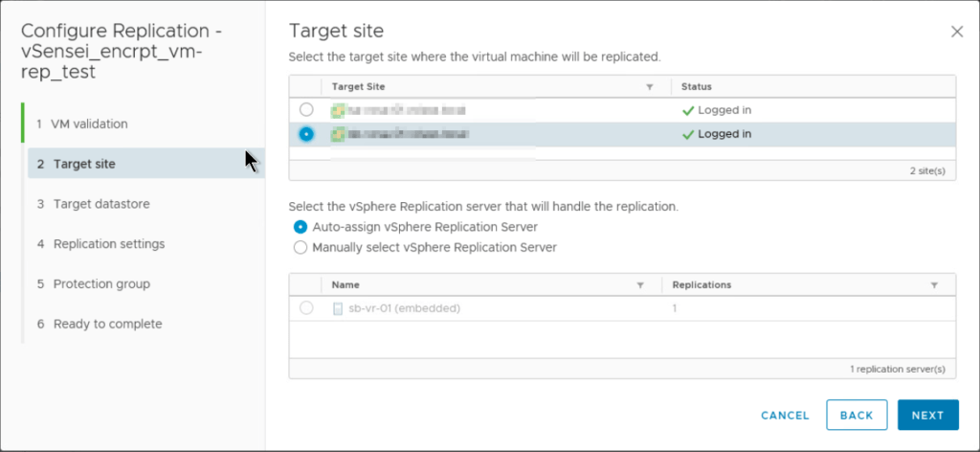Screen dimensions: 980x452
Task: Click the sb-vr-01 server icon
Action: point(337,309)
